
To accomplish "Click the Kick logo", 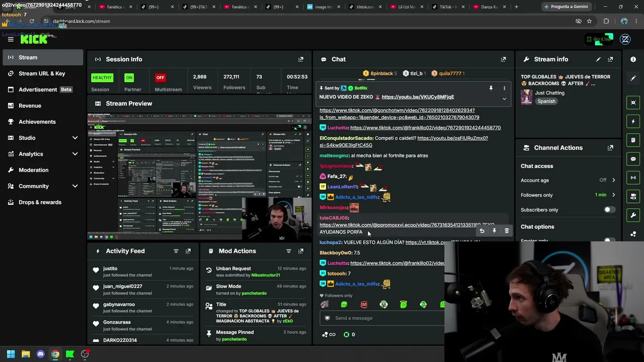I will [x=34, y=39].
